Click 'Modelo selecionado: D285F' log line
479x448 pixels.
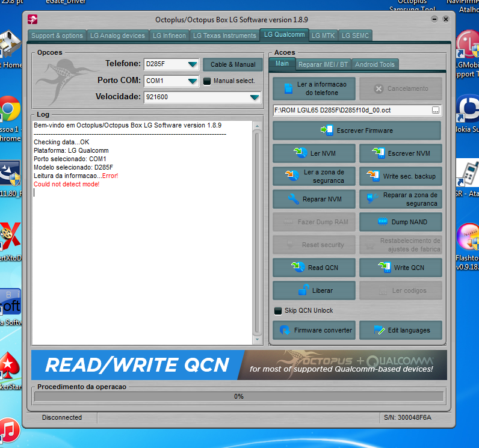[x=73, y=167]
